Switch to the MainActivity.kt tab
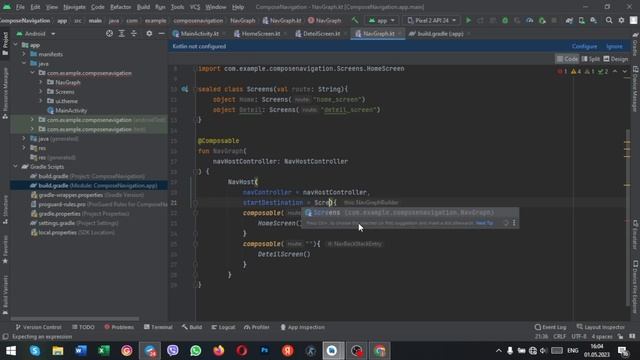The width and height of the screenshot is (640, 360). [x=196, y=34]
